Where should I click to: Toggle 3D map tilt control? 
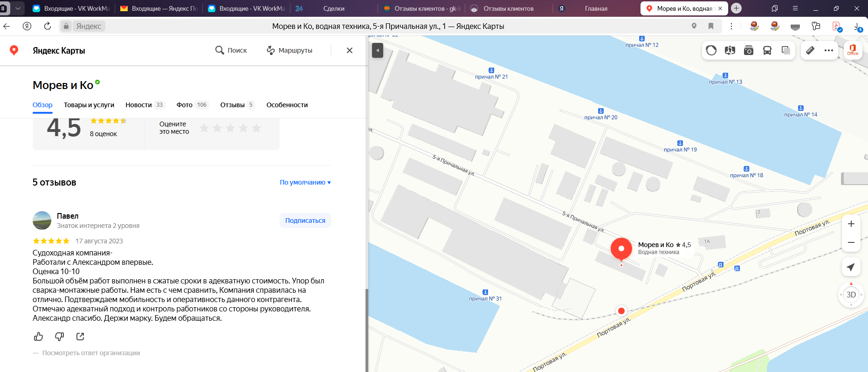[x=851, y=295]
